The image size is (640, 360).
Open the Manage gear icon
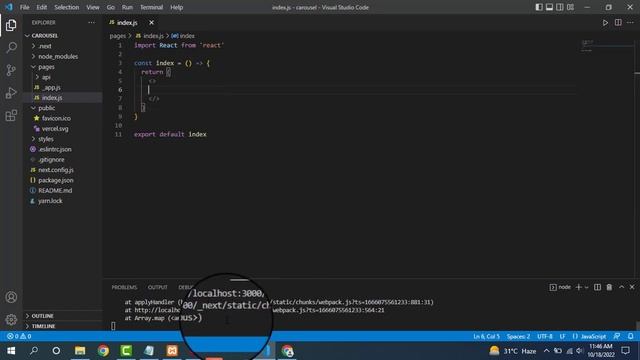(x=11, y=319)
